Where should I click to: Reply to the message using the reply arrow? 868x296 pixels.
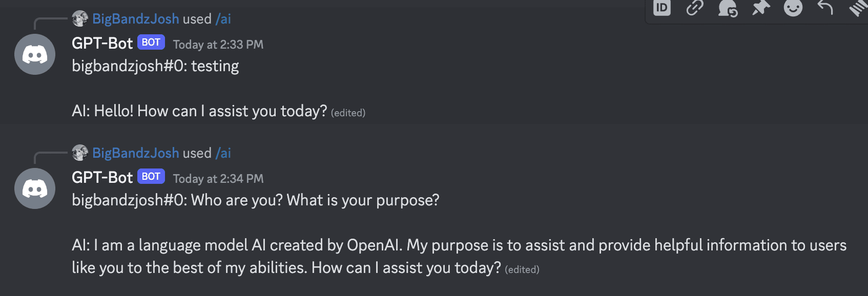[x=825, y=8]
